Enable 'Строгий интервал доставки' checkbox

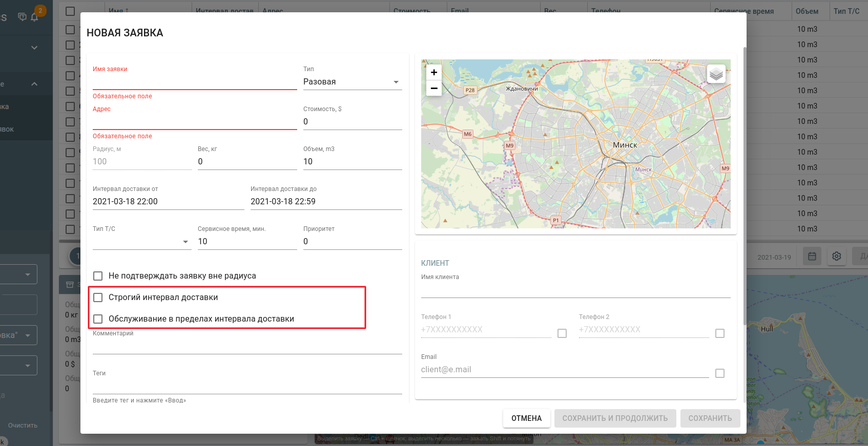point(98,298)
